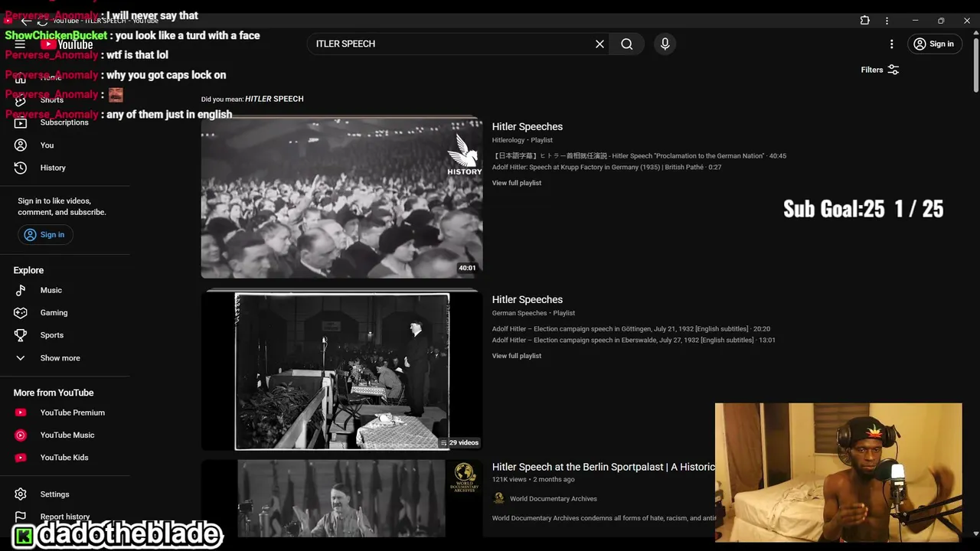This screenshot has width=980, height=551.
Task: Open the Berlin Sportpalast video thumbnail
Action: [341, 498]
